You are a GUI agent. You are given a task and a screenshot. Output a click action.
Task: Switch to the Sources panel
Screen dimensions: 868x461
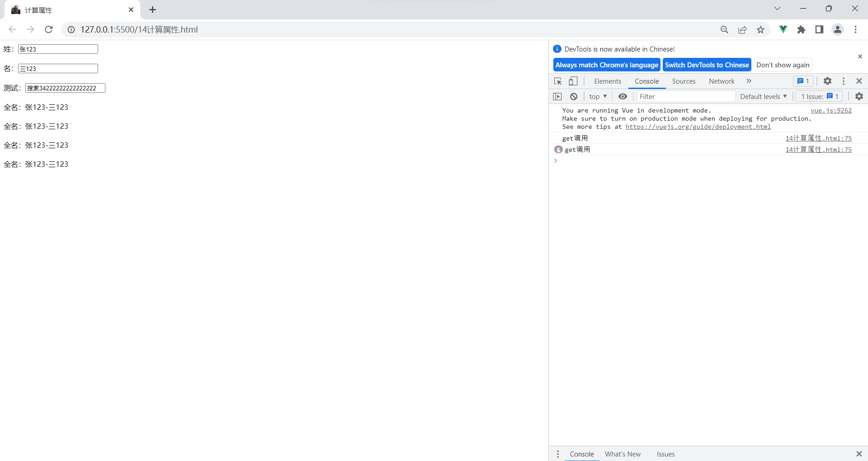[684, 81]
